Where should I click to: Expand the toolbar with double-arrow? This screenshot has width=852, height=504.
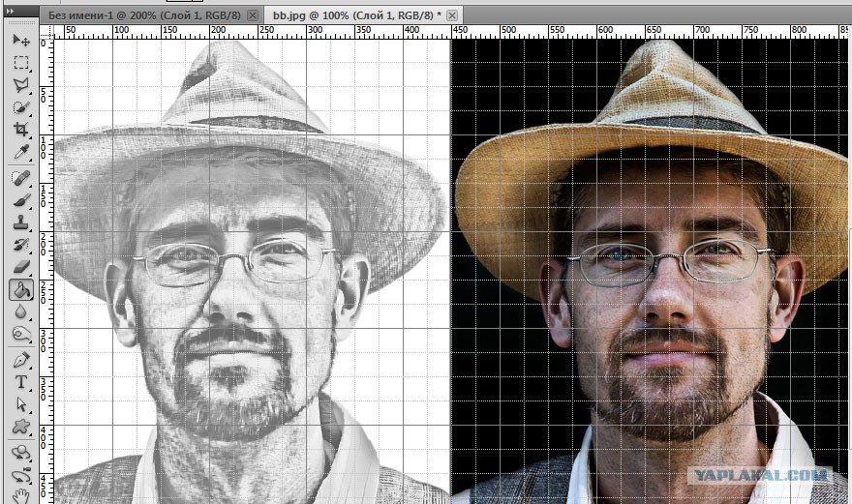coord(10,11)
